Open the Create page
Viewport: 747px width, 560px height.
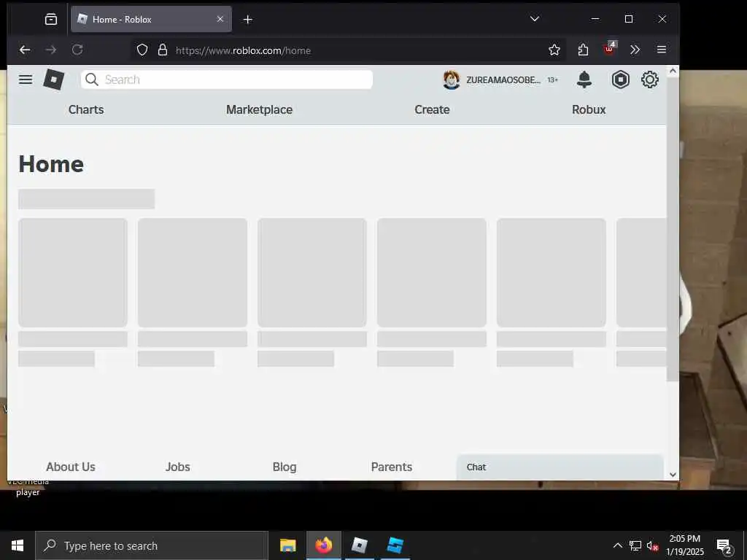click(x=432, y=109)
